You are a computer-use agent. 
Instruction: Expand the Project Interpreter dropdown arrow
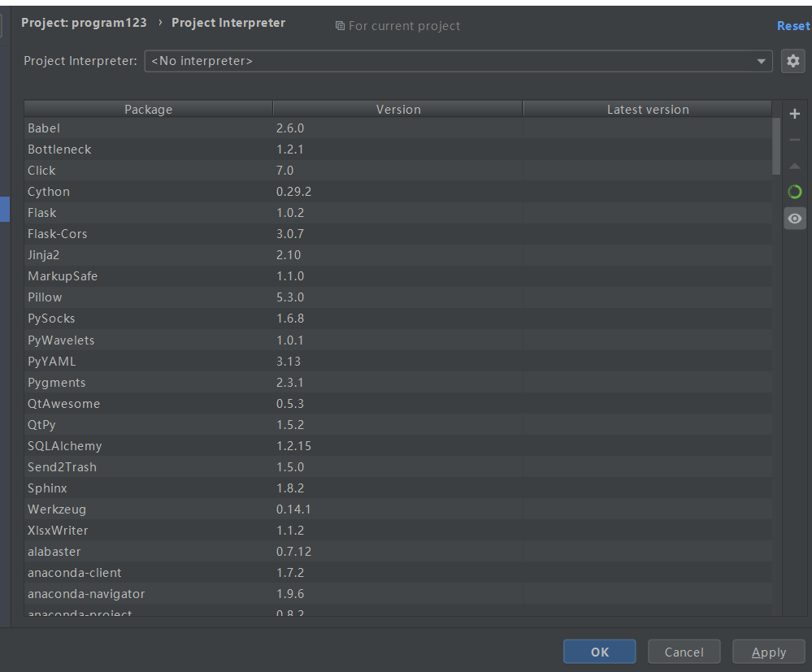point(761,61)
